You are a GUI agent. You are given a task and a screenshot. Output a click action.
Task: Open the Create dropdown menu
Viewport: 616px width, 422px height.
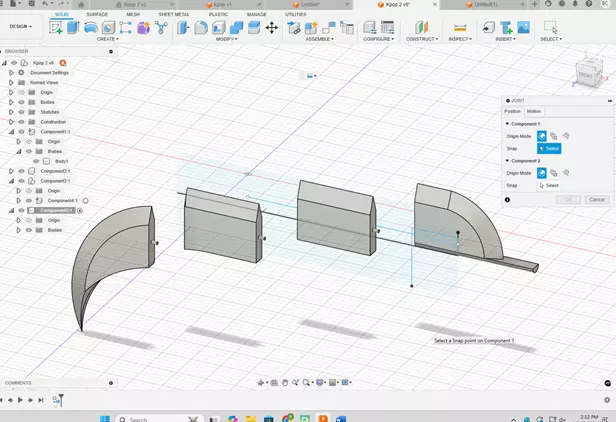tap(107, 39)
